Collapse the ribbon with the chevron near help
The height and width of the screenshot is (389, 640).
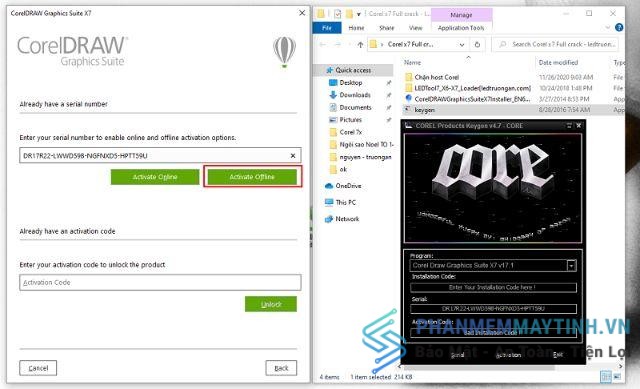point(607,28)
